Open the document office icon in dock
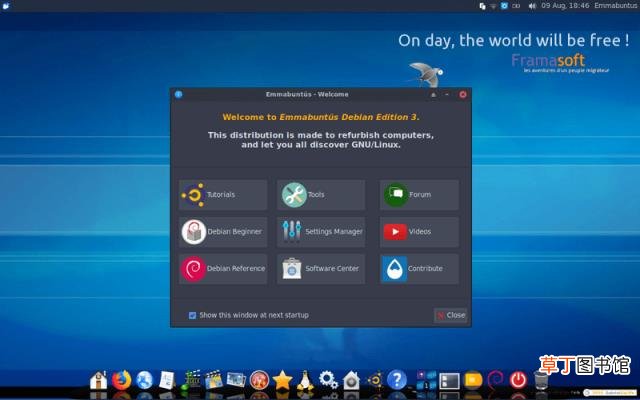640x400 pixels. coord(167,380)
